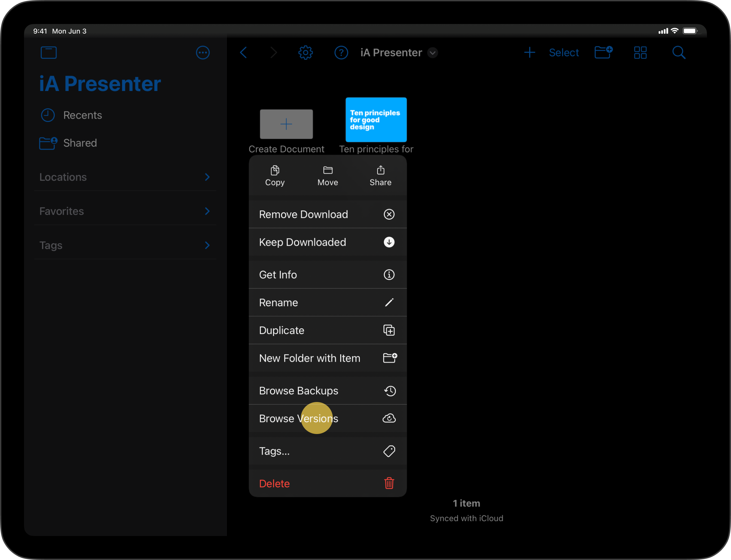The width and height of the screenshot is (731, 560).
Task: Open the sidebar ellipsis options
Action: [203, 53]
